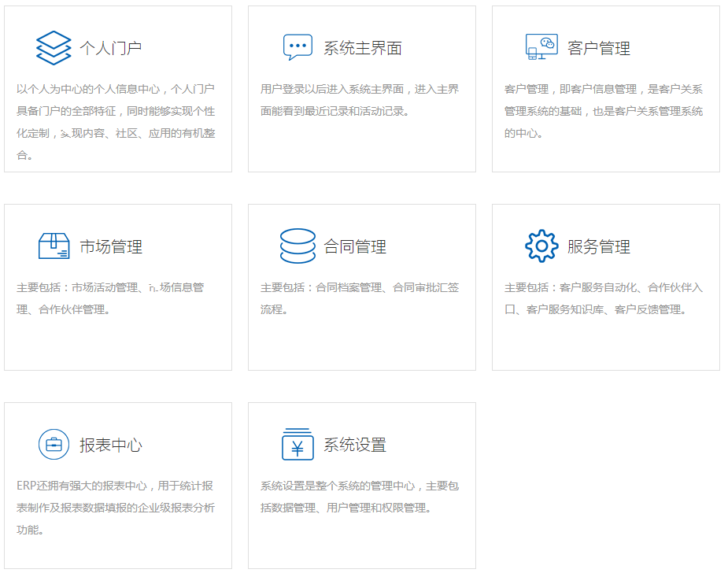
Task: Click the gear icon for 服务管理
Action: tap(541, 246)
